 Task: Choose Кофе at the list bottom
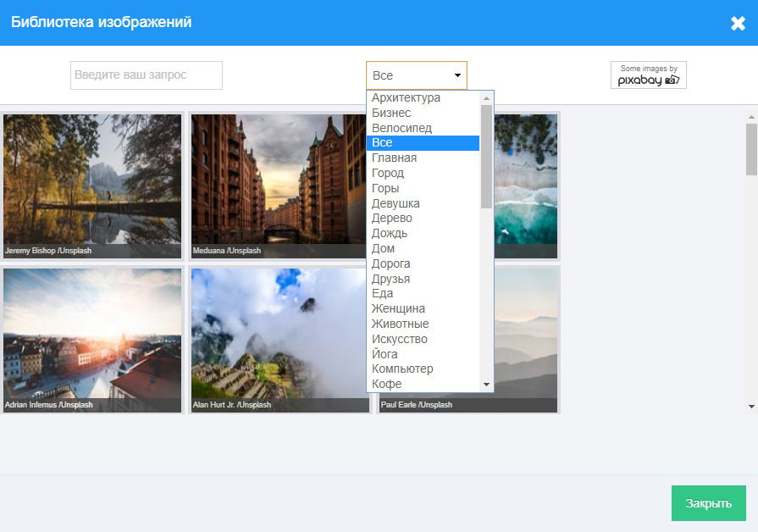(423, 384)
